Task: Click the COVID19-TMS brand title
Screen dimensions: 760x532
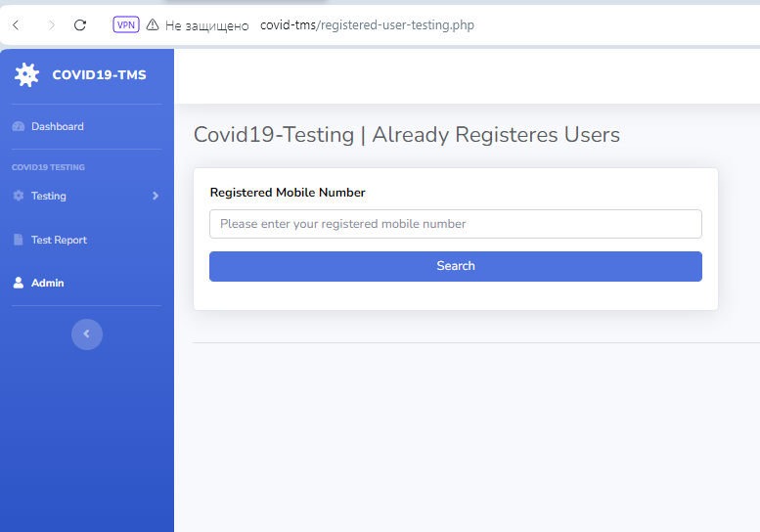Action: pos(99,75)
